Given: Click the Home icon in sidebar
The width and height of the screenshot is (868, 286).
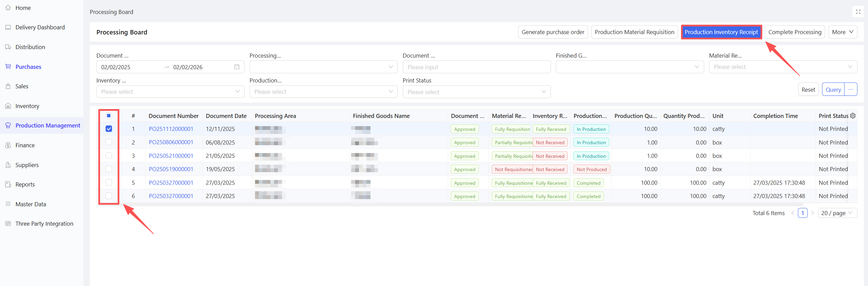Looking at the screenshot, I should [x=8, y=7].
